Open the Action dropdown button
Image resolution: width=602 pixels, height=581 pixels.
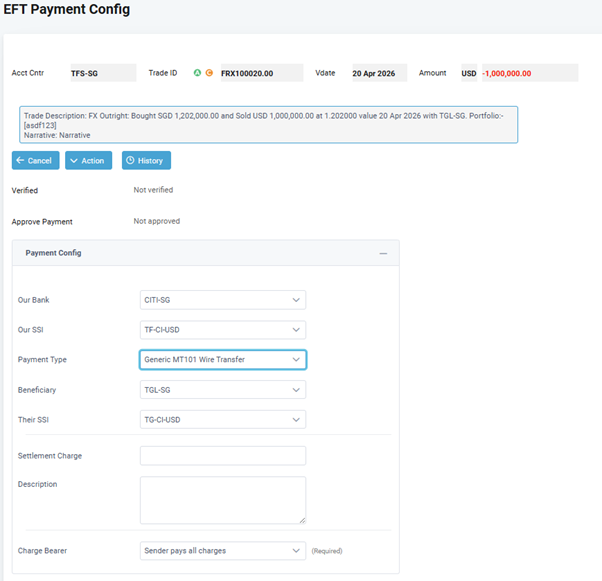[88, 160]
